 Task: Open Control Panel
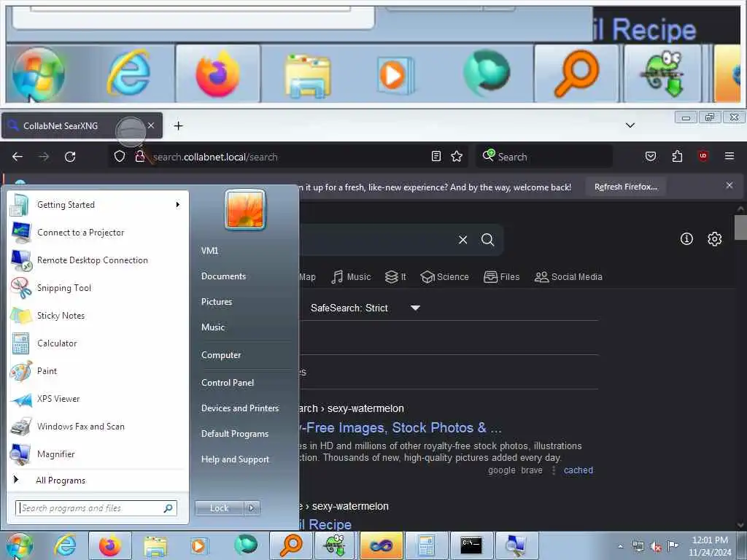click(x=228, y=383)
